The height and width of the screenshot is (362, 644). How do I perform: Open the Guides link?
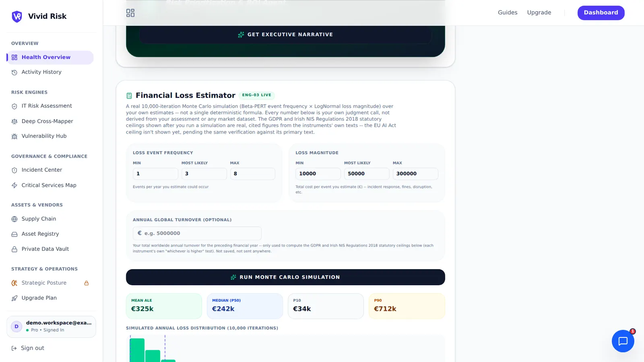(x=508, y=13)
